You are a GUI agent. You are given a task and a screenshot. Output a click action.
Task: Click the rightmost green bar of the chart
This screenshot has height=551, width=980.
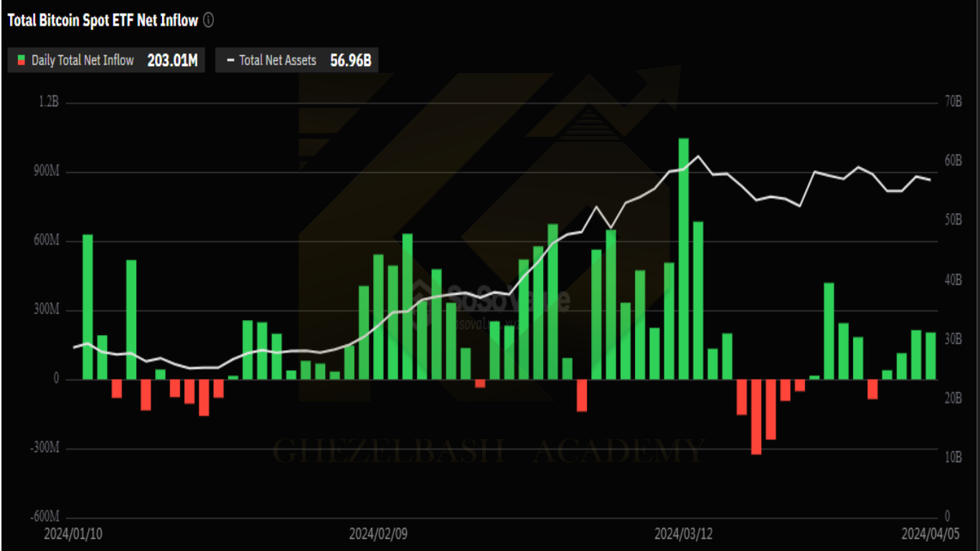click(930, 356)
